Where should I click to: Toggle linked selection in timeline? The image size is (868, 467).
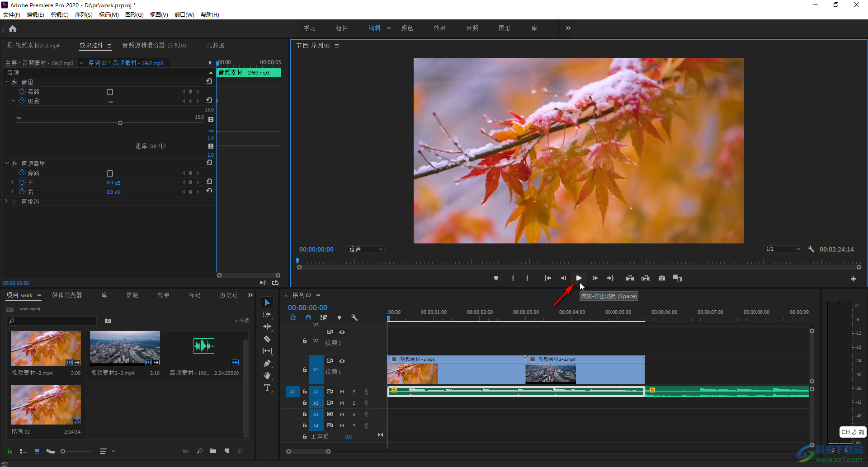click(x=324, y=318)
